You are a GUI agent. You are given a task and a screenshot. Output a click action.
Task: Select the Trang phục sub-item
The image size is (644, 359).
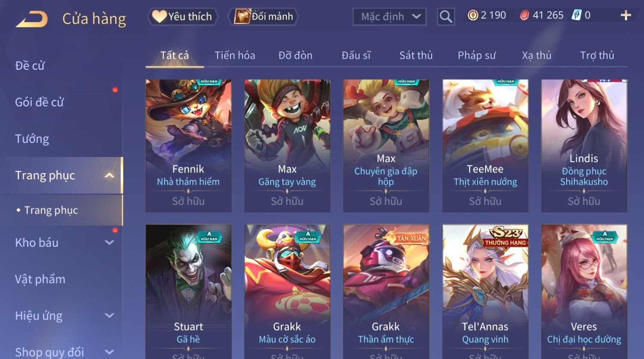pyautogui.click(x=51, y=210)
